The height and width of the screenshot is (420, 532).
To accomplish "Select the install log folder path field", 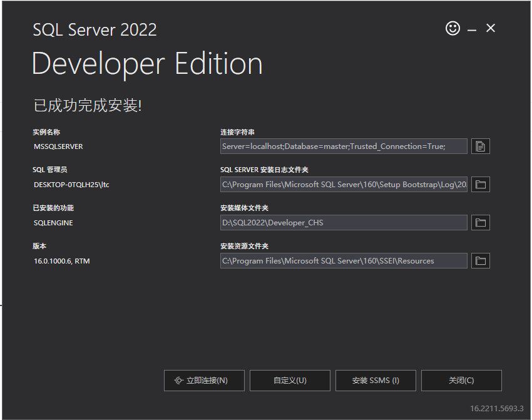I will [x=343, y=185].
